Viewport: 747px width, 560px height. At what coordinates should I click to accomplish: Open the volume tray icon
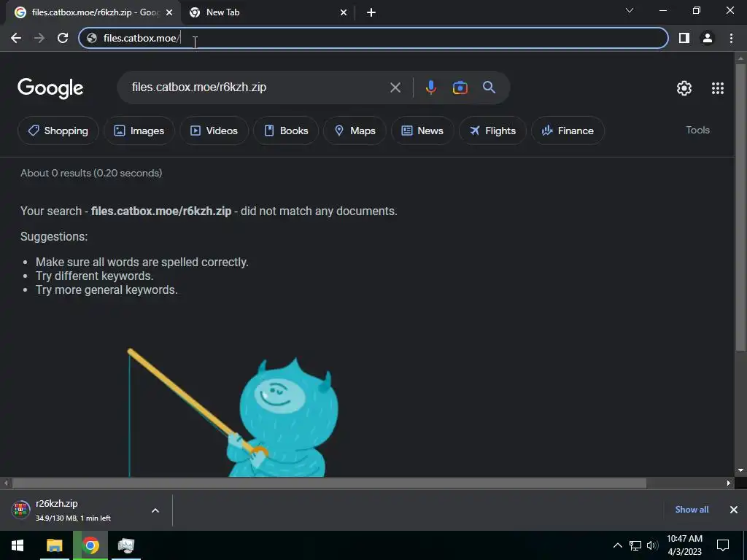[652, 545]
